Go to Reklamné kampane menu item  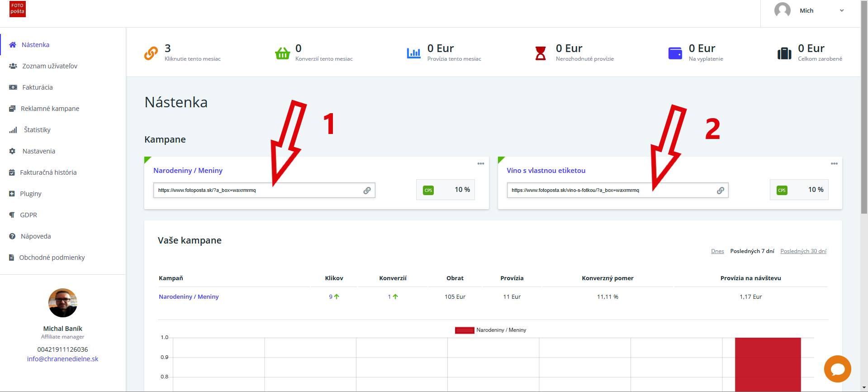(x=50, y=109)
